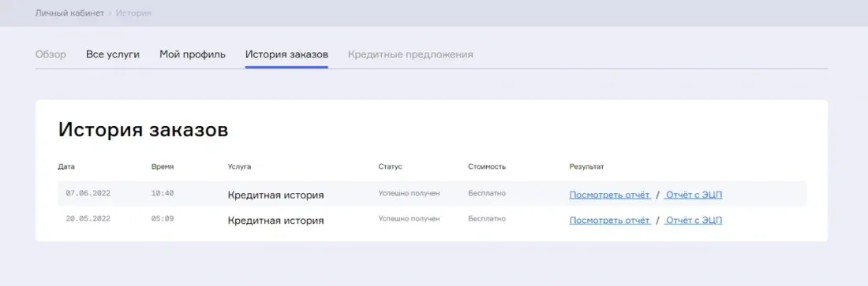Open Отчёт с ЭЦП for the 07.06.2022 order
This screenshot has width=868, height=286.
[693, 195]
